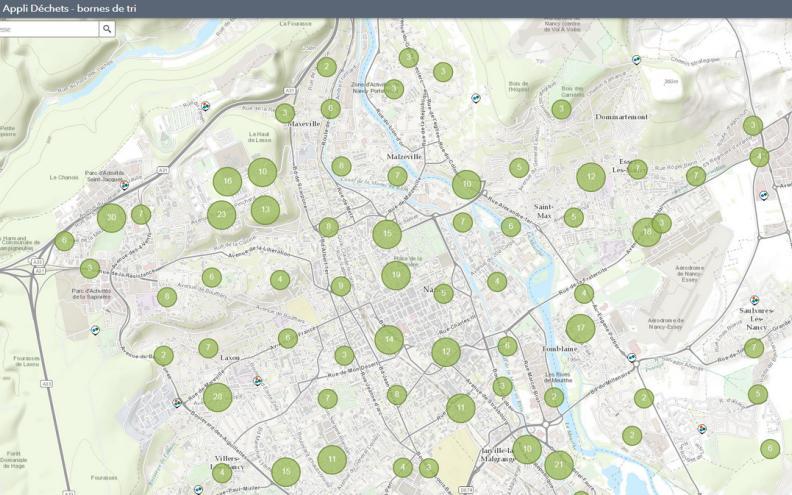Open the cluster numbered 17 near Tomblaine
This screenshot has width=792, height=495.
(581, 328)
